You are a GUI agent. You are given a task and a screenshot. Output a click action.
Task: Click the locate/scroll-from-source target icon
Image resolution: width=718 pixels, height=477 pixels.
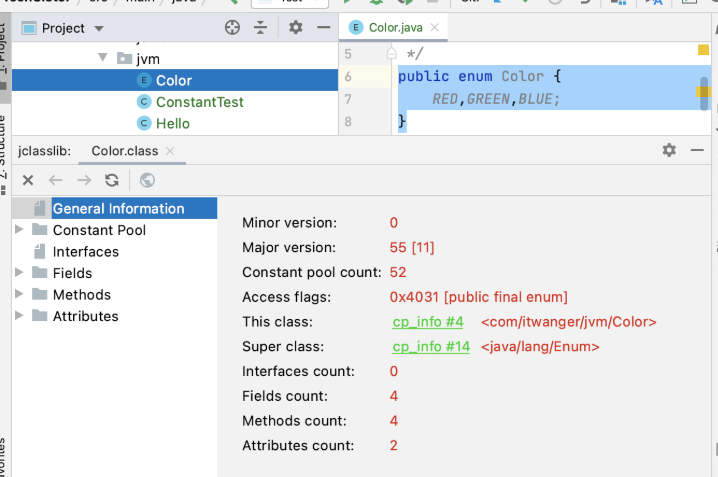pyautogui.click(x=232, y=28)
